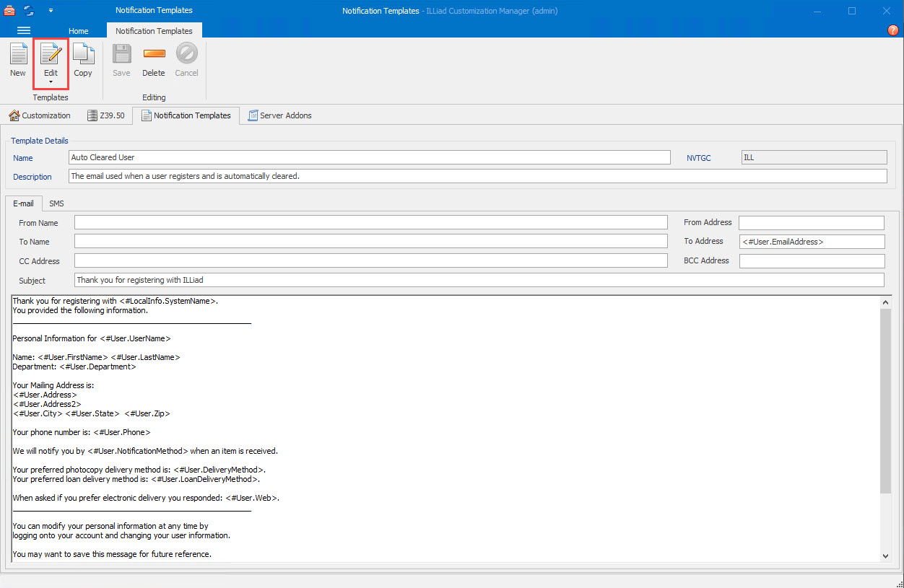
Task: Select the SMS tab
Action: pyautogui.click(x=56, y=203)
